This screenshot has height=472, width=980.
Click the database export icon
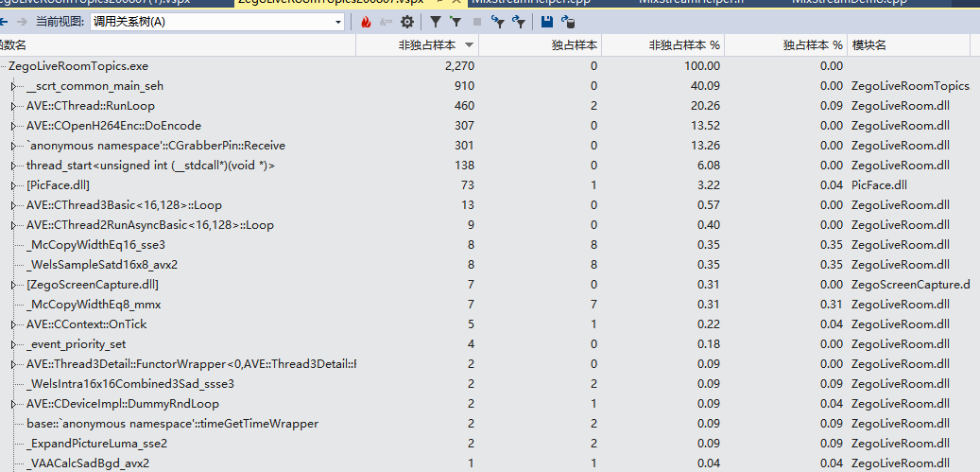click(568, 23)
